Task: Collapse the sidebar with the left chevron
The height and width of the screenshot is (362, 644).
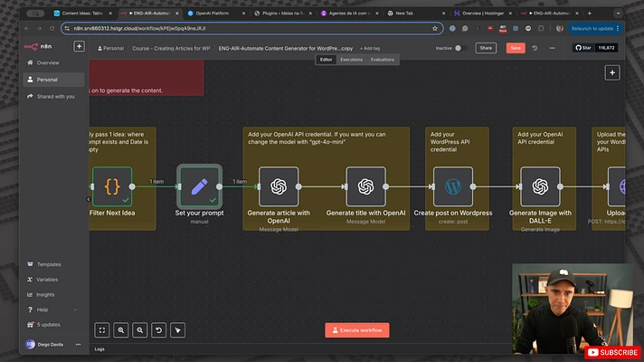Action: [x=89, y=199]
